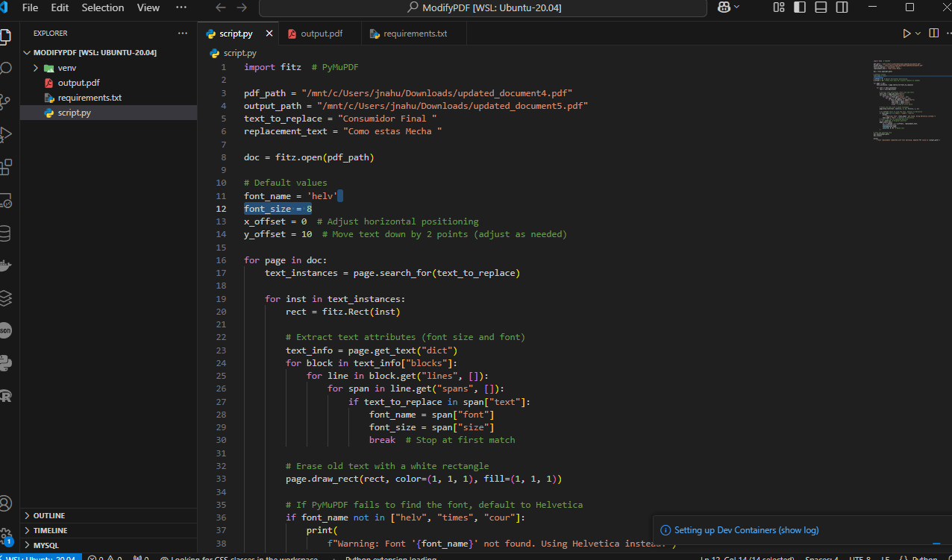Click the info icon in Dev Containers notification
Image resolution: width=952 pixels, height=560 pixels.
(666, 530)
